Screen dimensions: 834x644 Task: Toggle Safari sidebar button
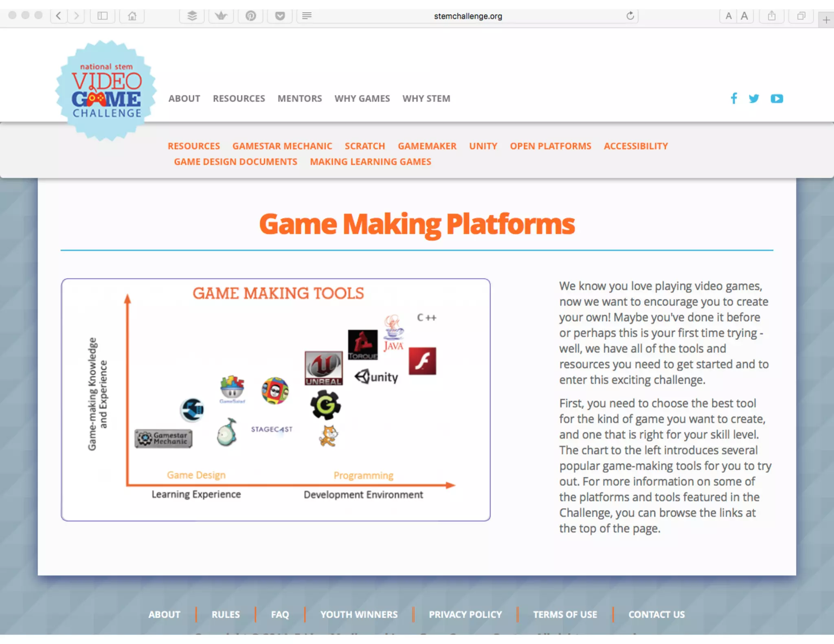click(103, 16)
